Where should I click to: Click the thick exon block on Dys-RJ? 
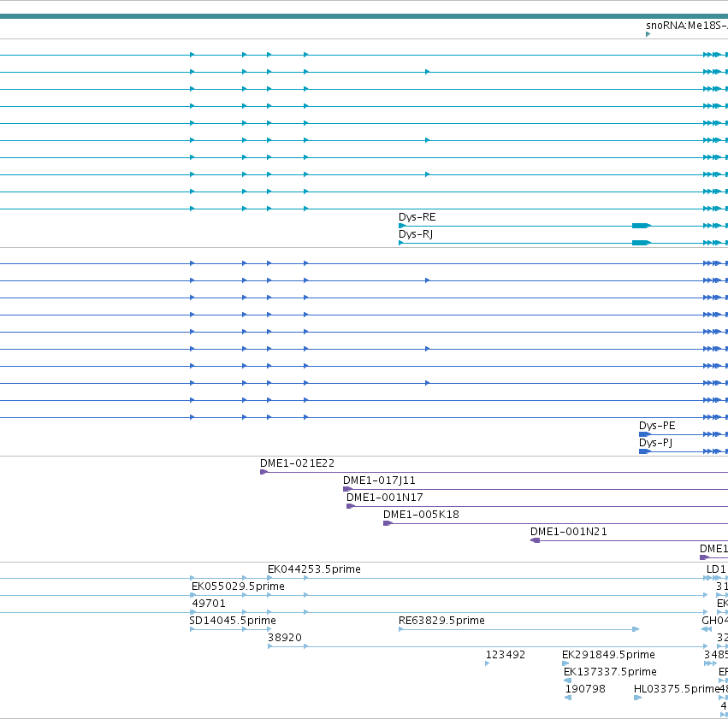point(642,243)
